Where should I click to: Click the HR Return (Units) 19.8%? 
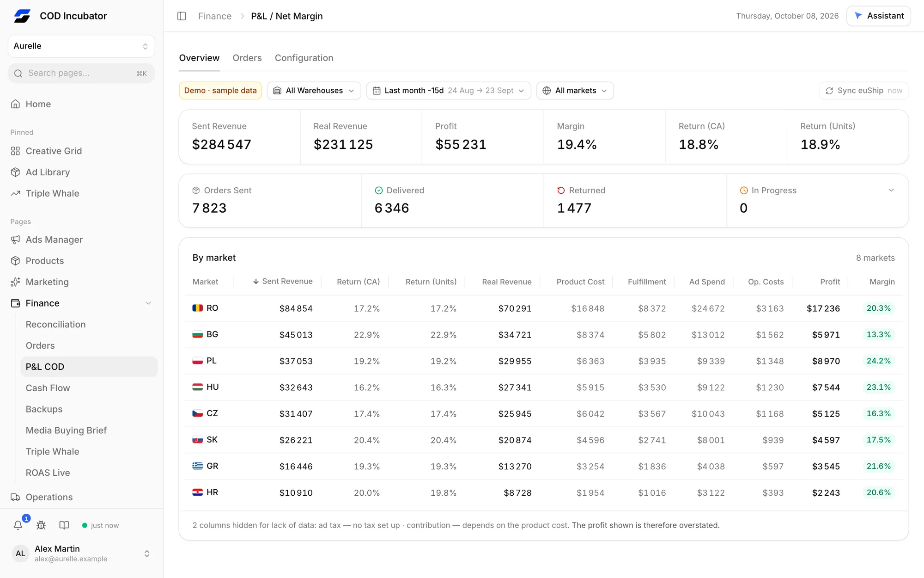tap(443, 493)
